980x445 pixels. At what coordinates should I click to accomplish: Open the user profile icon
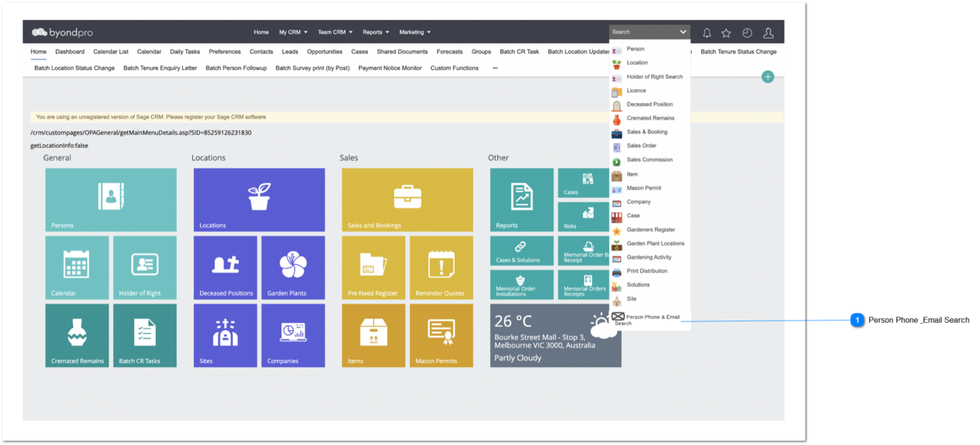point(768,33)
